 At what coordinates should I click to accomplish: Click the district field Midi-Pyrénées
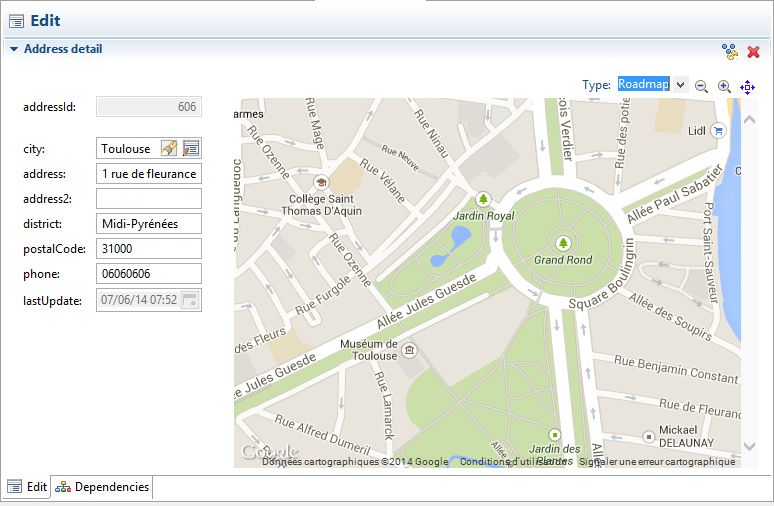[149, 224]
